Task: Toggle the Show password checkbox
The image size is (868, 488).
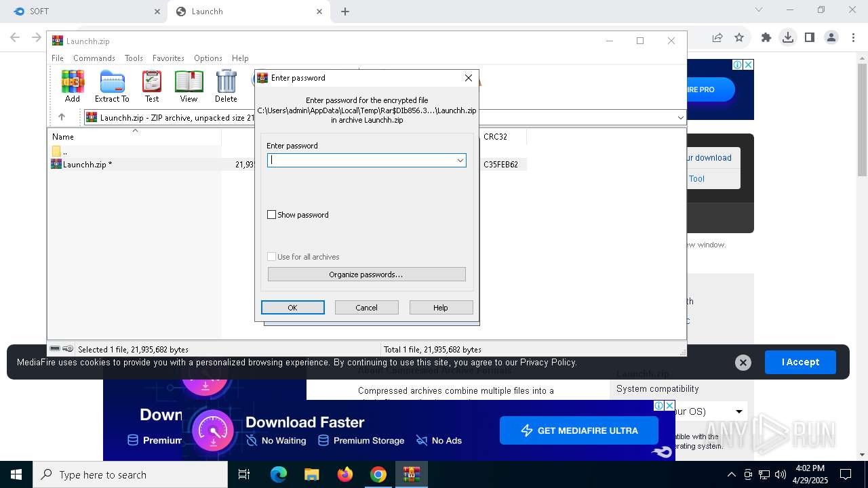Action: tap(272, 215)
